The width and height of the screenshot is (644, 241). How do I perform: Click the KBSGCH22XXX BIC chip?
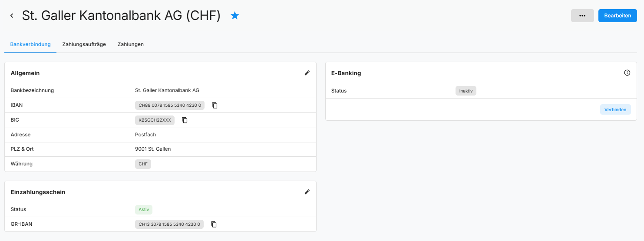click(x=155, y=120)
